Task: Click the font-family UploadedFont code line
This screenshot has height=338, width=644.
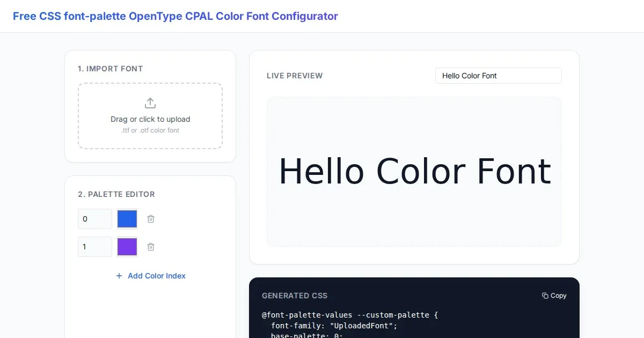Action: click(x=334, y=326)
